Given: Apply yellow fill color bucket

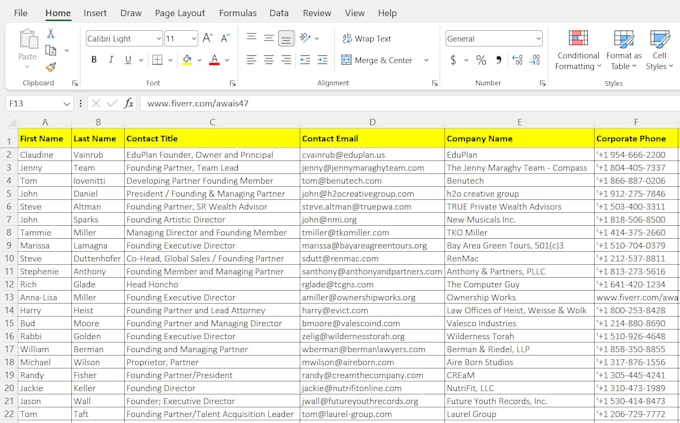Looking at the screenshot, I should tap(187, 60).
